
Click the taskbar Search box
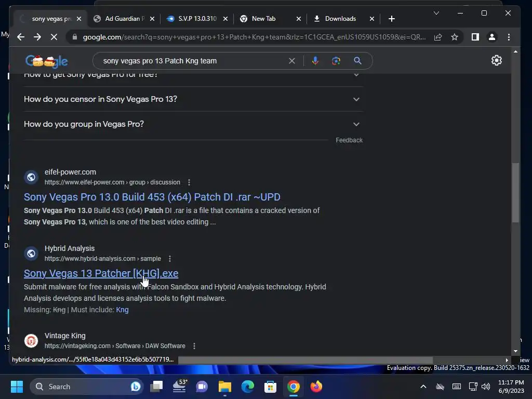tap(87, 387)
